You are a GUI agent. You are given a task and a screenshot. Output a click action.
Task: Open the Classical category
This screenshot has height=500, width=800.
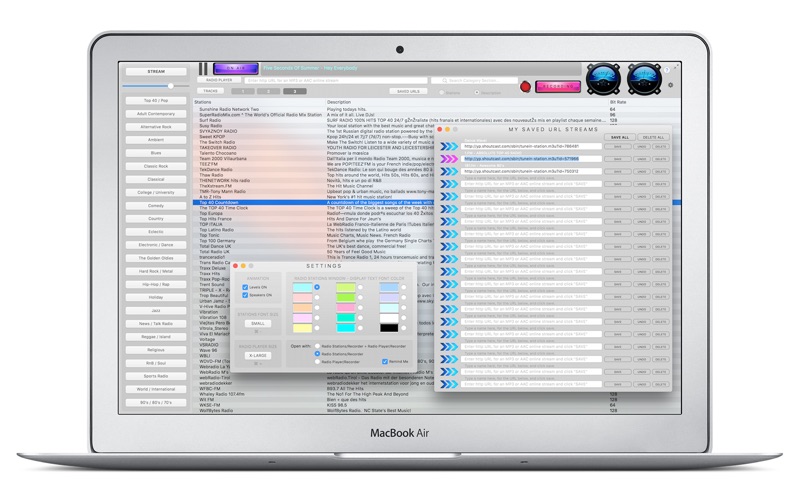[x=156, y=179]
